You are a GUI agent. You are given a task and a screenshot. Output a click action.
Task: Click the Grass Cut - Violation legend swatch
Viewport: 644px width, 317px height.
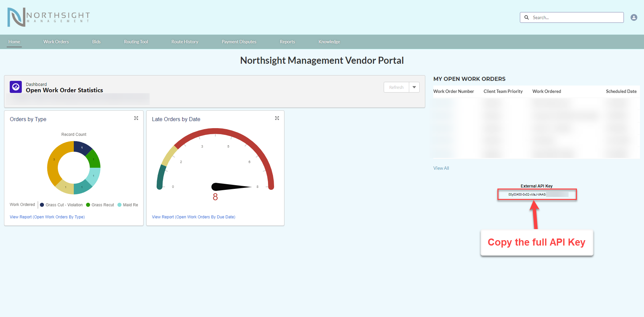[42, 205]
